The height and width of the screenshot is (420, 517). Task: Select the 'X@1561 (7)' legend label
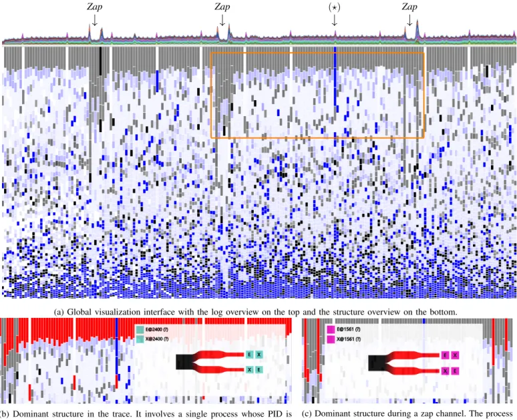[349, 339]
